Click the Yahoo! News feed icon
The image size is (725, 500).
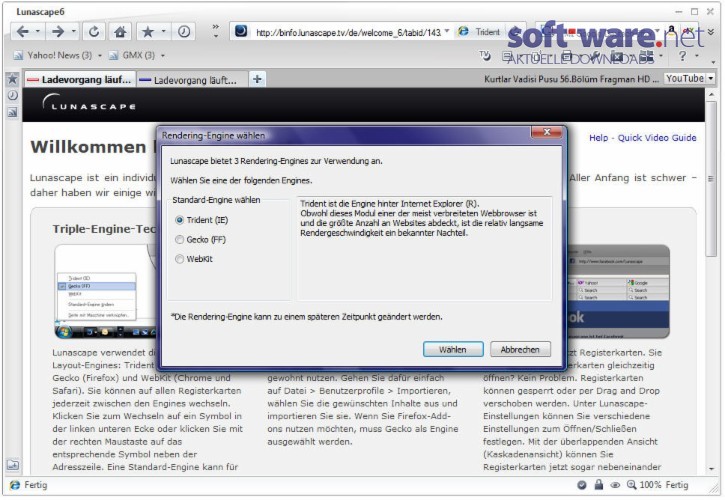[18, 56]
